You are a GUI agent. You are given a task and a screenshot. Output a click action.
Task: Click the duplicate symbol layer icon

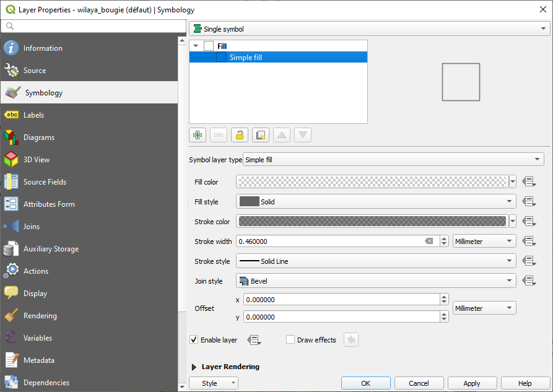[261, 135]
